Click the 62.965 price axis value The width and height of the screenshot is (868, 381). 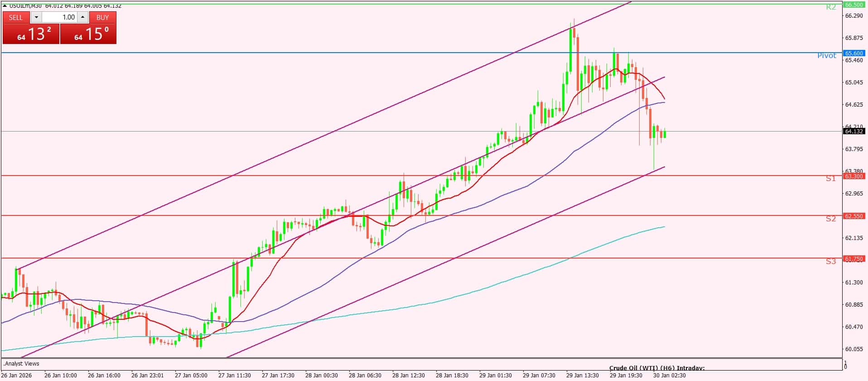(854, 194)
